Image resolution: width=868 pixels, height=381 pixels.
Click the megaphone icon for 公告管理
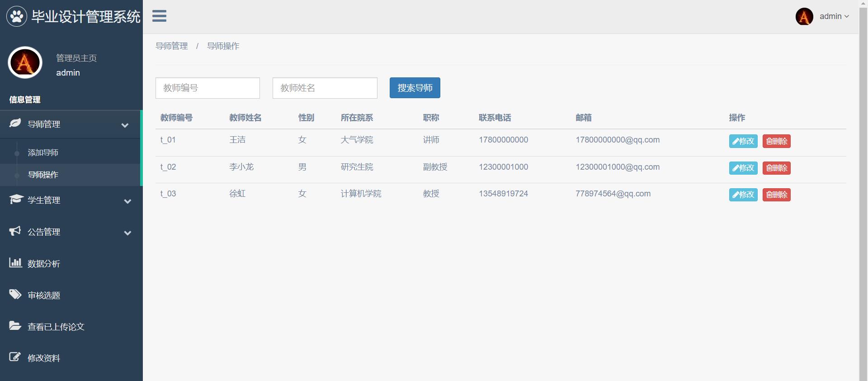tap(15, 231)
